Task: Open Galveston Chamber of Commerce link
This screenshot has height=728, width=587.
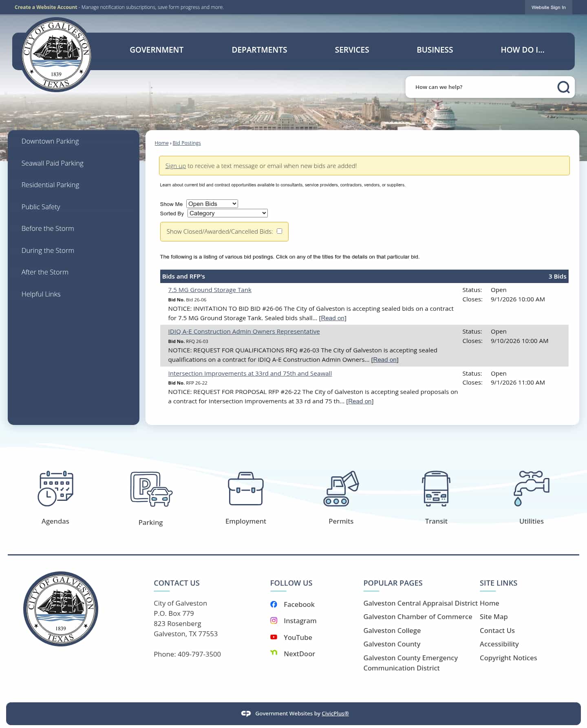Action: tap(418, 616)
